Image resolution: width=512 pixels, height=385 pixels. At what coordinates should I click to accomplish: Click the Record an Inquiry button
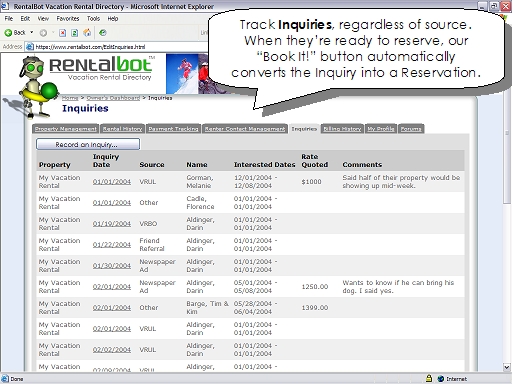click(88, 144)
